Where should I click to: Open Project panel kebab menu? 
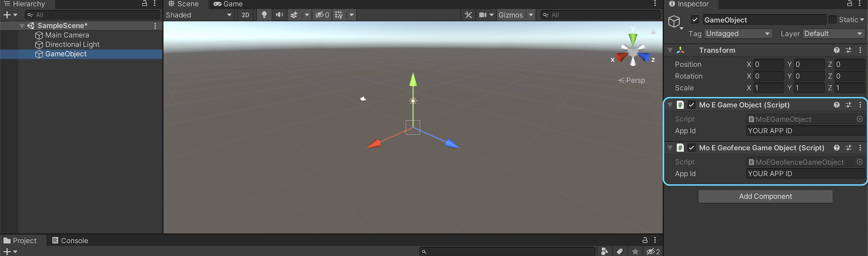point(655,240)
